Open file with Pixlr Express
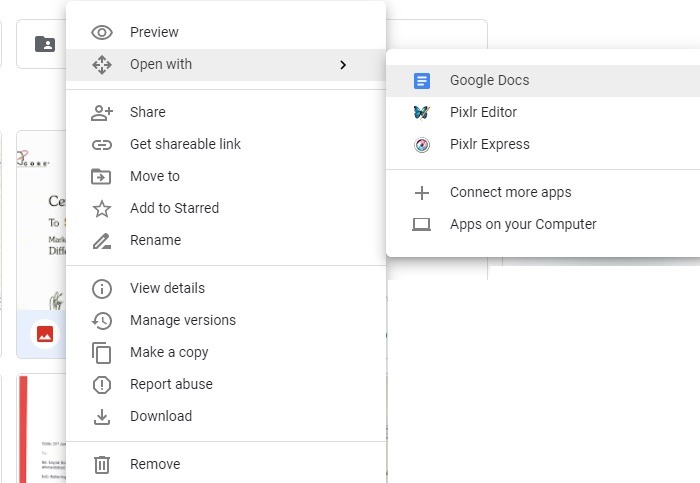 (x=543, y=145)
